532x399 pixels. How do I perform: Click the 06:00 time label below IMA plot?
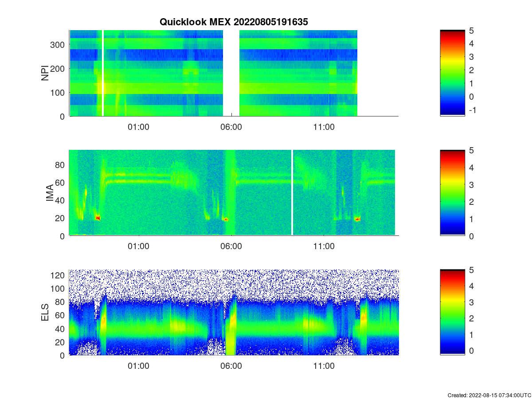pyautogui.click(x=231, y=246)
